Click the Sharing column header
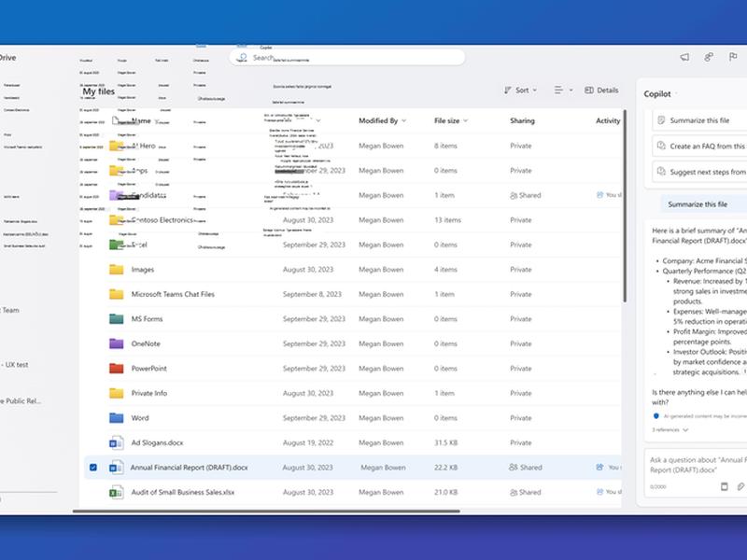This screenshot has height=560, width=747. click(522, 121)
